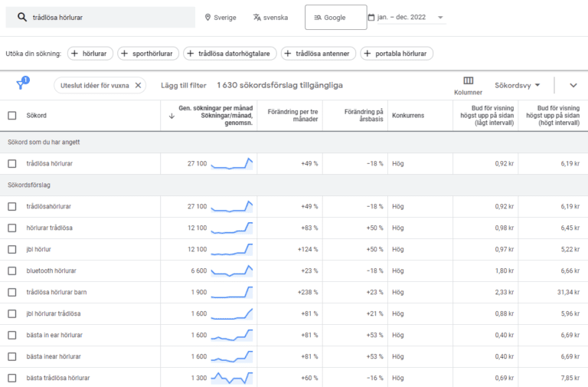
Task: Click the calendar icon by date range
Action: [x=371, y=18]
